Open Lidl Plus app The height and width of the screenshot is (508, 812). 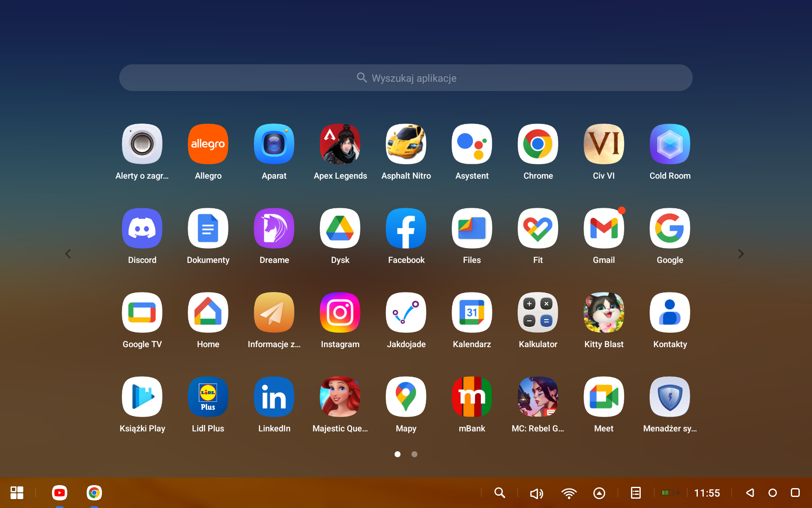[x=208, y=397]
